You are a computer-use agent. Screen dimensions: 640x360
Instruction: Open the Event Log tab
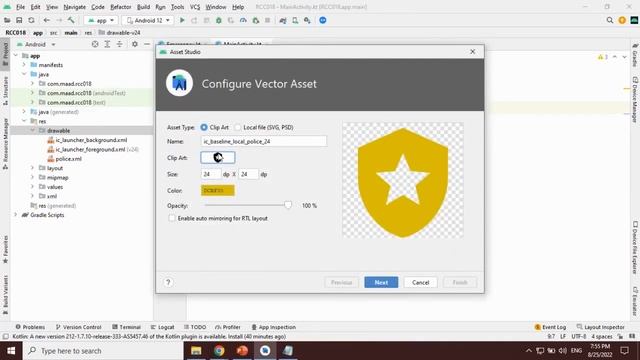pyautogui.click(x=550, y=327)
